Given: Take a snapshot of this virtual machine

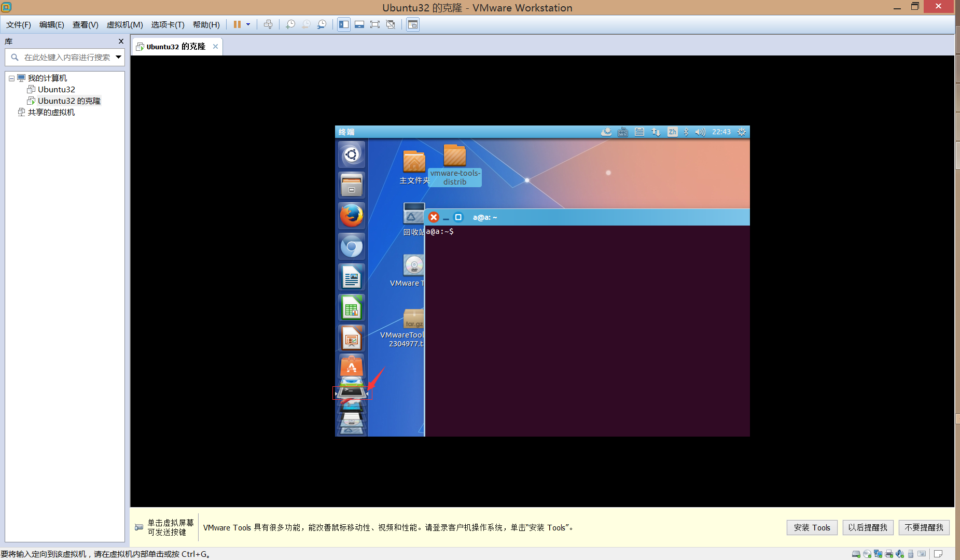Looking at the screenshot, I should point(290,24).
